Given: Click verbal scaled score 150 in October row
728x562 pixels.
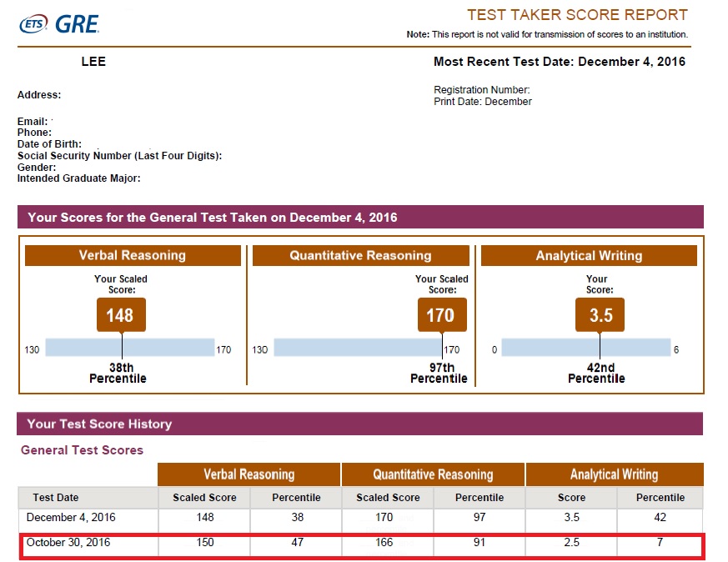Looking at the screenshot, I should tap(205, 542).
